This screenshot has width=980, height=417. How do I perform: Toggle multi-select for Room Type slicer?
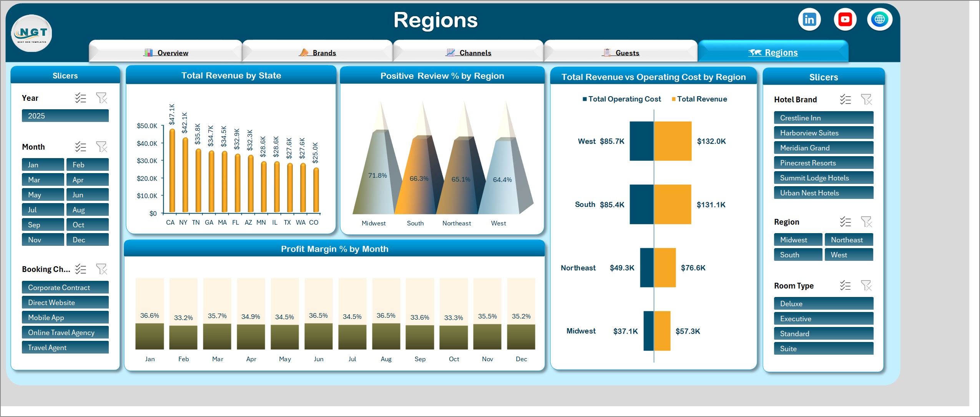pyautogui.click(x=845, y=286)
